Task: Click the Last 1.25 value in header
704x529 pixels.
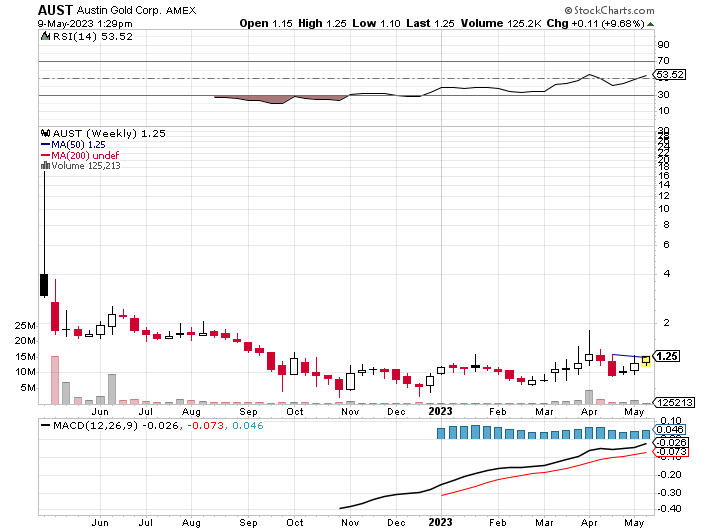Action: (431, 23)
